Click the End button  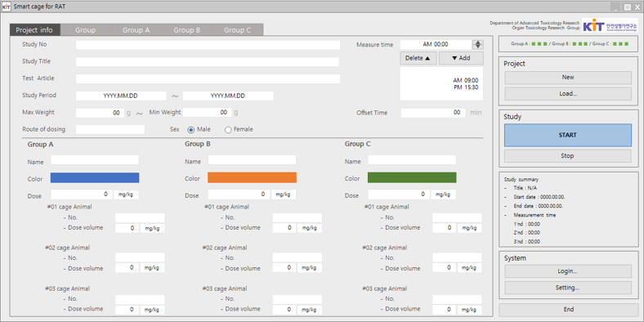569,310
